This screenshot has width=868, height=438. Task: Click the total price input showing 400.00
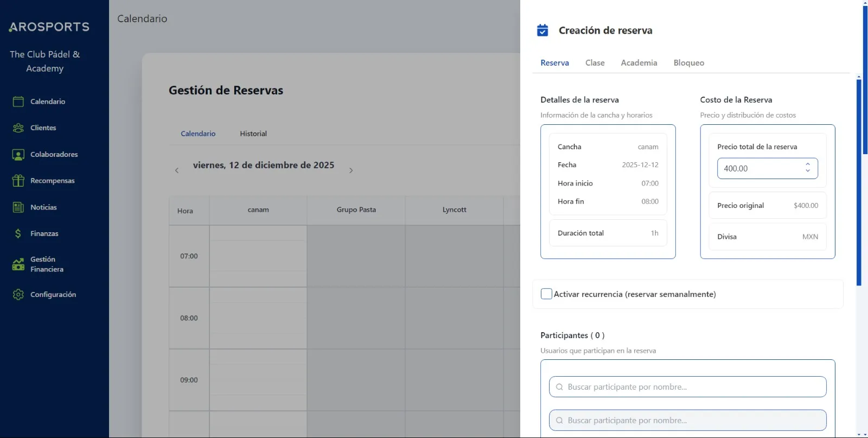pyautogui.click(x=767, y=168)
